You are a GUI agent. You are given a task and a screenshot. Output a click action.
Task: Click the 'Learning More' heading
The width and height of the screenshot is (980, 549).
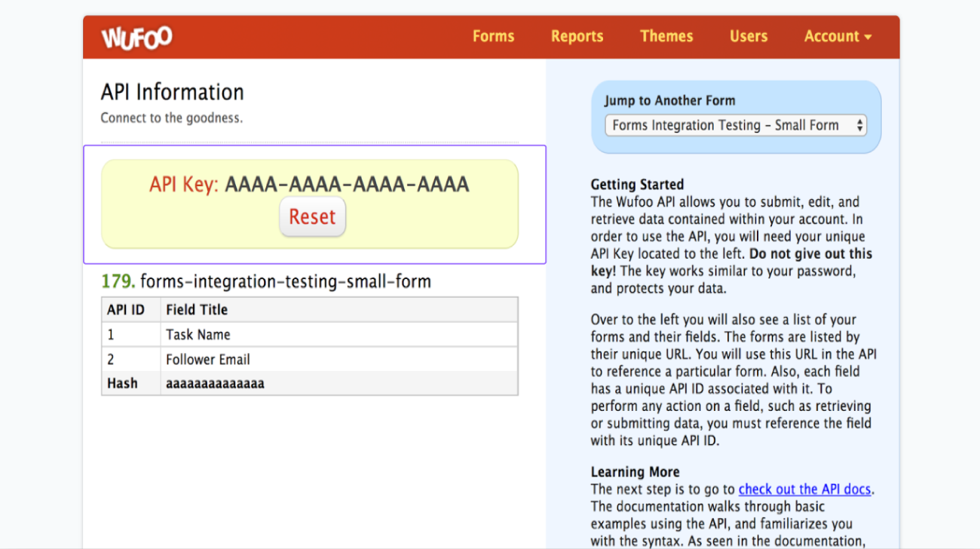[635, 472]
